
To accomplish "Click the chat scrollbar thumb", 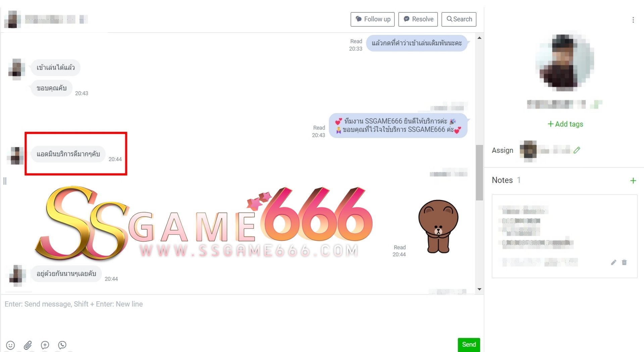I will 479,172.
